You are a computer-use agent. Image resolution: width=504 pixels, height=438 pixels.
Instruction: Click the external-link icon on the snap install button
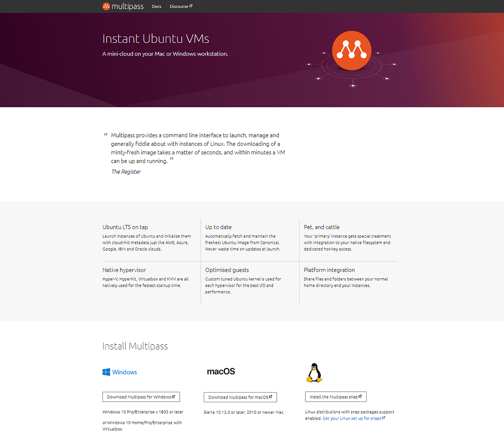click(360, 396)
